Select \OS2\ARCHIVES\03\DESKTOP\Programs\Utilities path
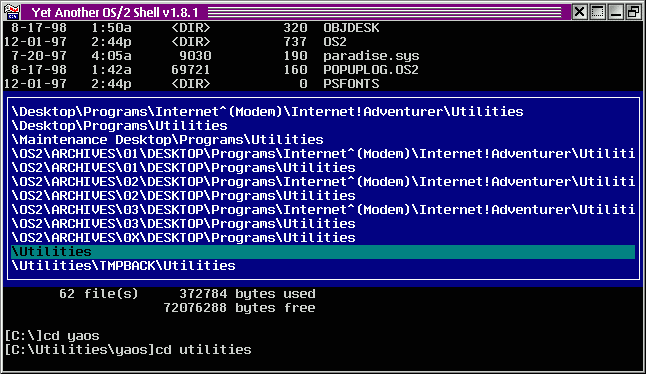This screenshot has height=374, width=646. (x=183, y=224)
